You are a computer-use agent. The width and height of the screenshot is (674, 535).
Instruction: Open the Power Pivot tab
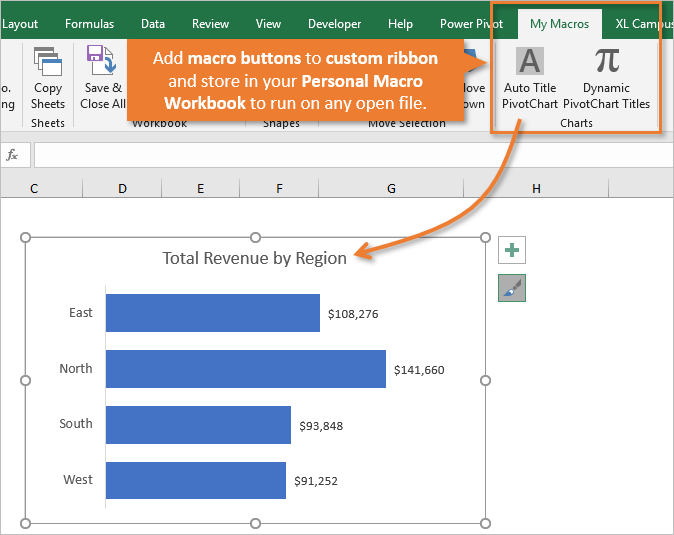click(471, 24)
